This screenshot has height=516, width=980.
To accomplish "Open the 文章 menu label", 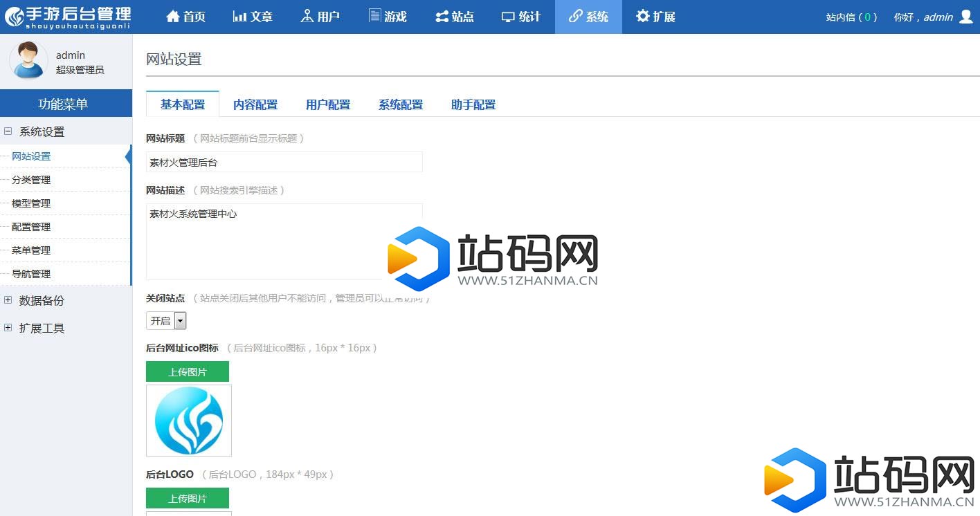I will tap(262, 17).
